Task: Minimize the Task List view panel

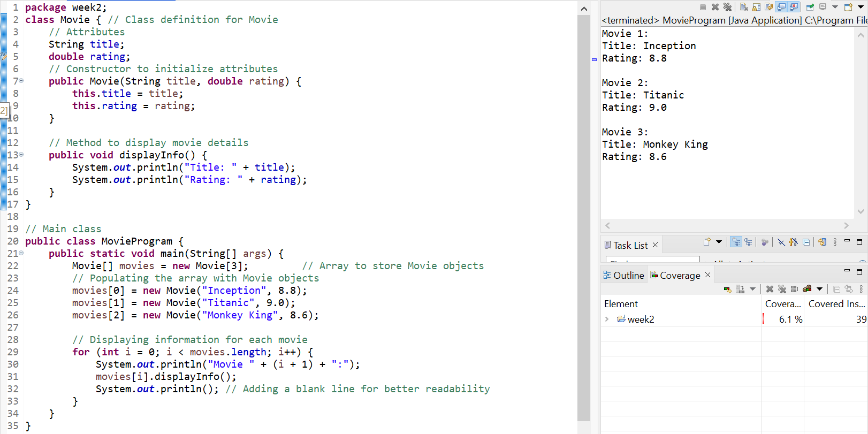Action: click(847, 241)
